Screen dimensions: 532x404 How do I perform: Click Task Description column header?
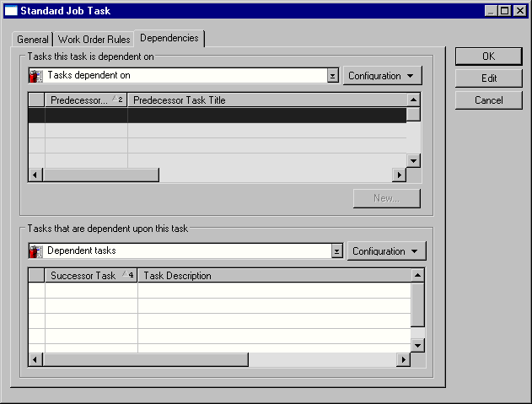(x=274, y=275)
